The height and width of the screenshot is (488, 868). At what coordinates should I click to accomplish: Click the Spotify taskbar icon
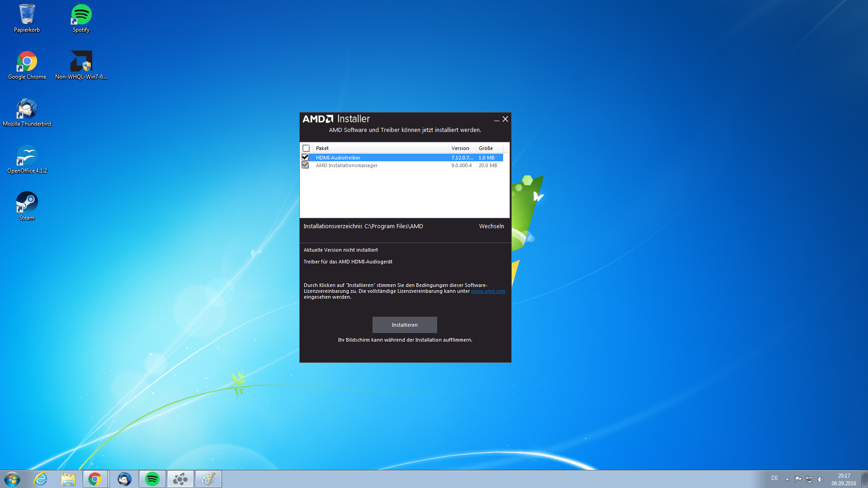click(152, 479)
